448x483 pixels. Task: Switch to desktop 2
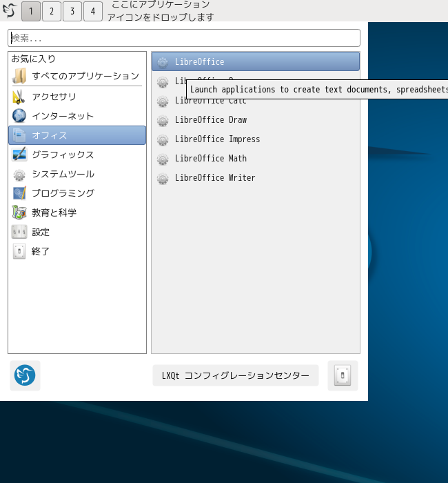tap(52, 12)
